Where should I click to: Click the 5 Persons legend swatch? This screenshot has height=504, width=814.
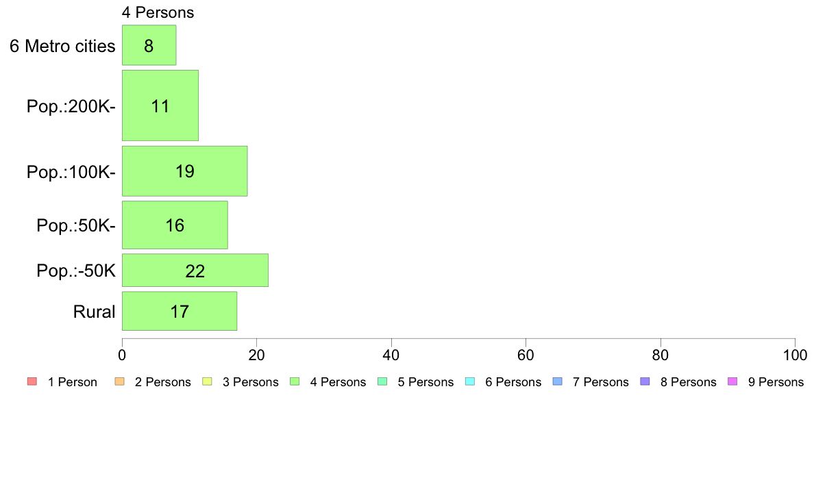[382, 381]
